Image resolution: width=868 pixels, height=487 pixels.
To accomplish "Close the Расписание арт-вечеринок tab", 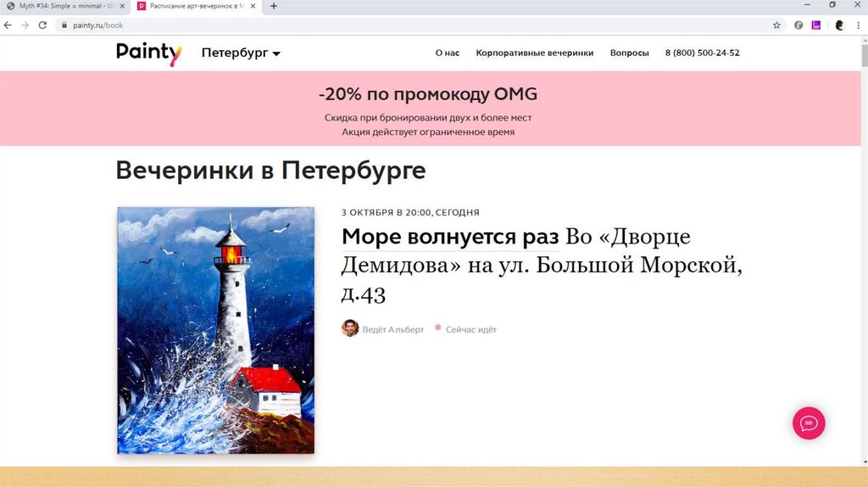I will [253, 6].
